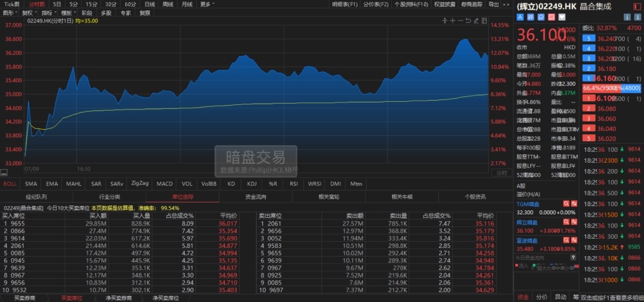Click the swap icon beside TGM暗盘
Viewport: 644px width, 302px height.
[x=574, y=204]
